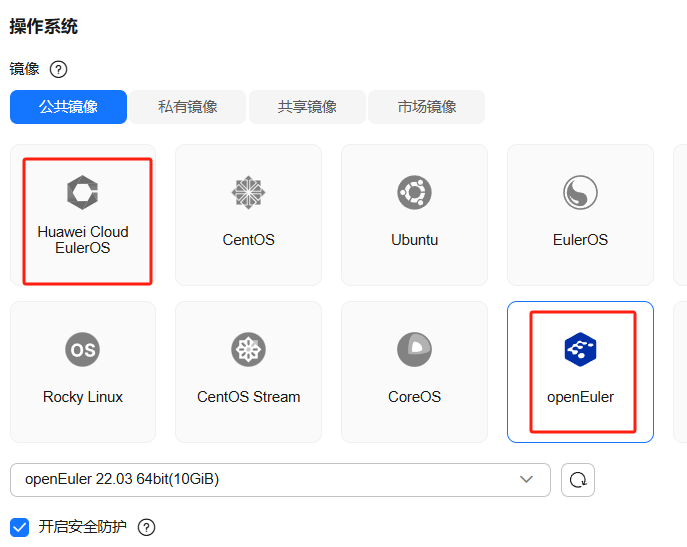Click the CentOS label text
Viewport: 687px width, 547px height.
pyautogui.click(x=248, y=240)
